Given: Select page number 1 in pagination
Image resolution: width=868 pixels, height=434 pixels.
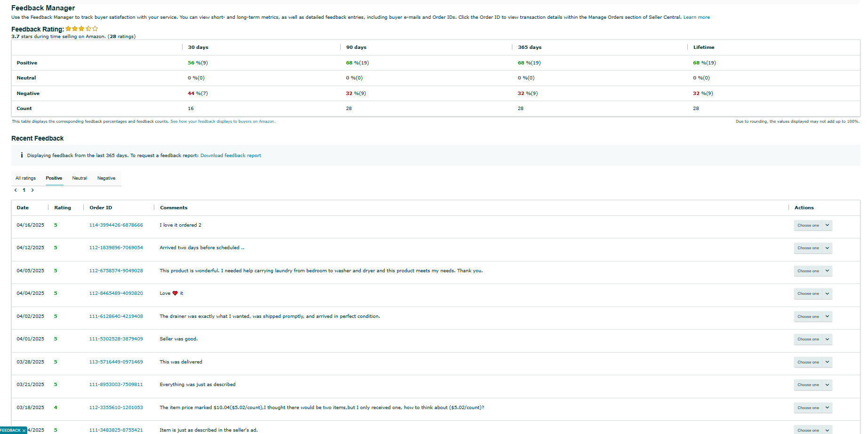Looking at the screenshot, I should 24,190.
